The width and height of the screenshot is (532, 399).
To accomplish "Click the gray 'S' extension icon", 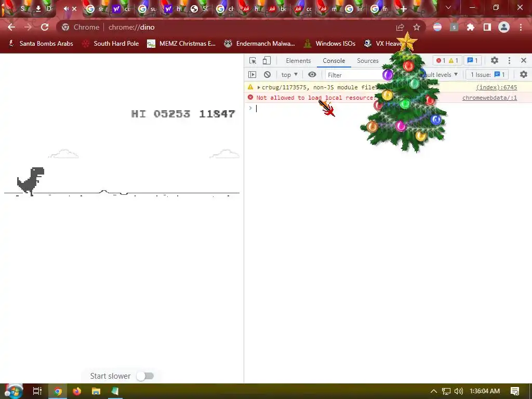I will 454,27.
